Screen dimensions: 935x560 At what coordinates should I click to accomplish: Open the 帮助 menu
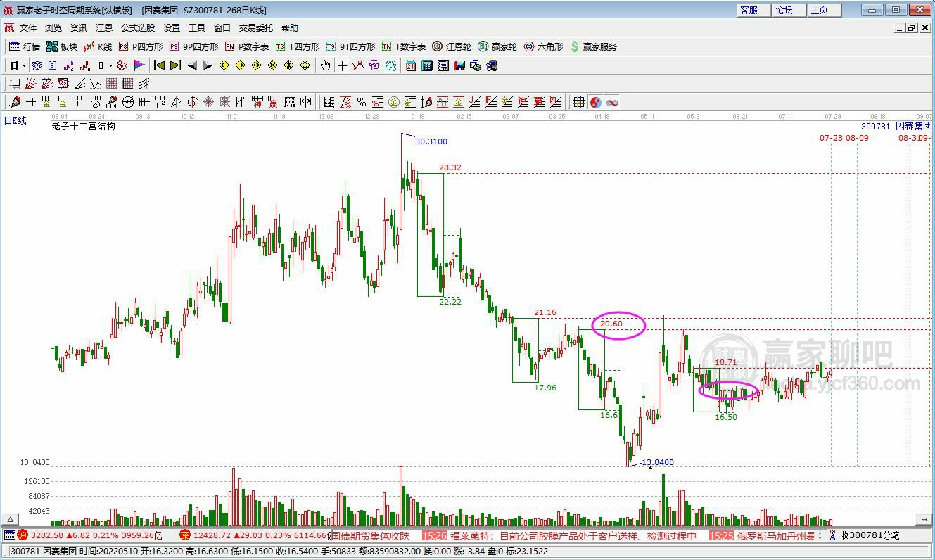pos(290,28)
